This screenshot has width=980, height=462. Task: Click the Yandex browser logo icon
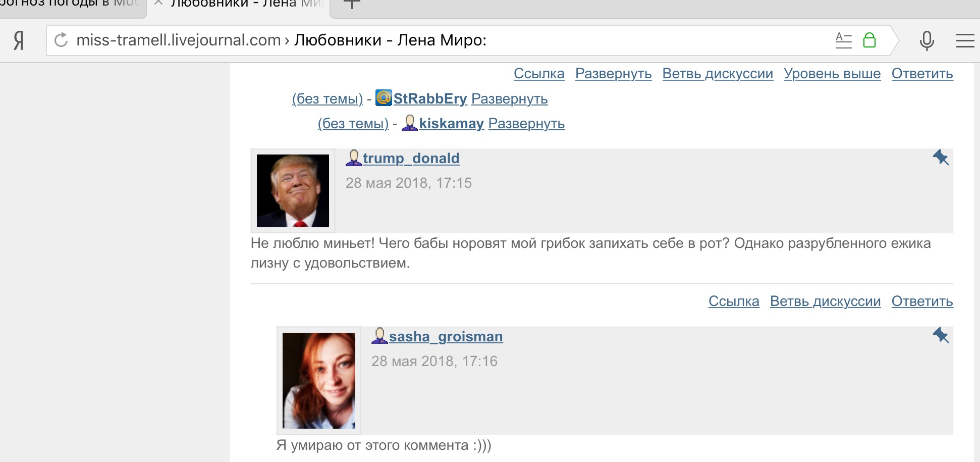pos(19,40)
